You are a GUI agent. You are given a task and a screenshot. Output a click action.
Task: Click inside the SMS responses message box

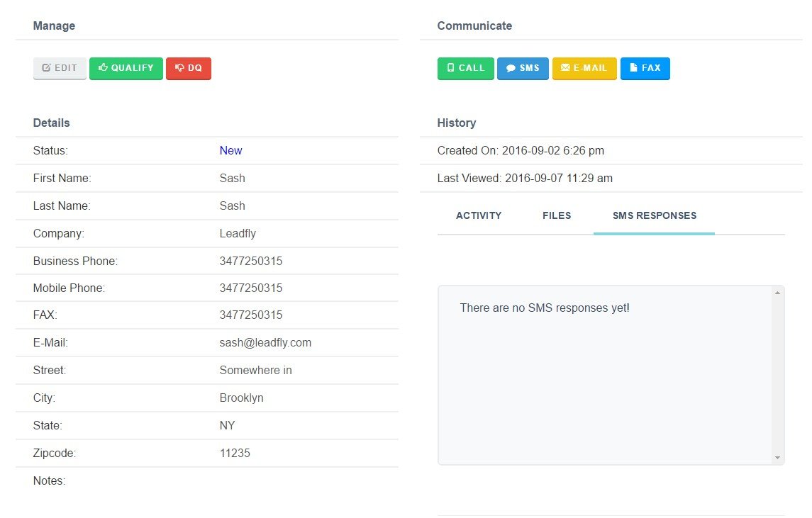point(605,375)
